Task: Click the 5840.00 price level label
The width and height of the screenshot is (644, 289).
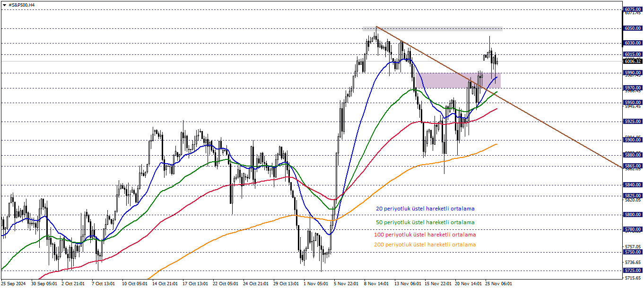Action: [633, 185]
